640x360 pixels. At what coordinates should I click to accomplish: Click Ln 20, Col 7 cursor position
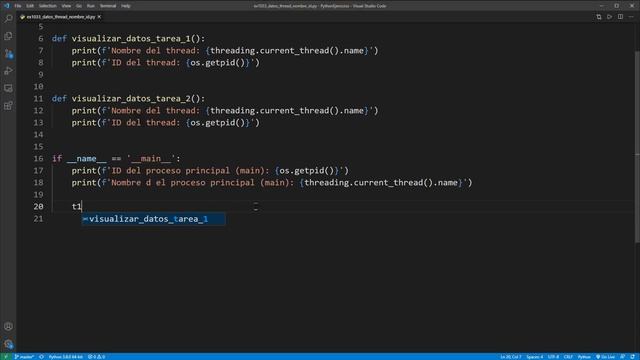(x=511, y=357)
